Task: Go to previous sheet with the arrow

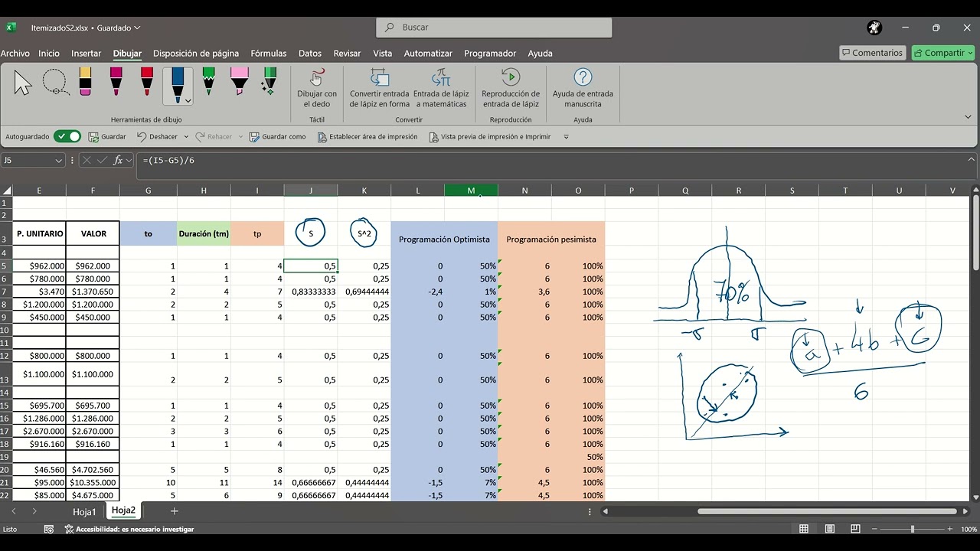Action: (x=14, y=510)
